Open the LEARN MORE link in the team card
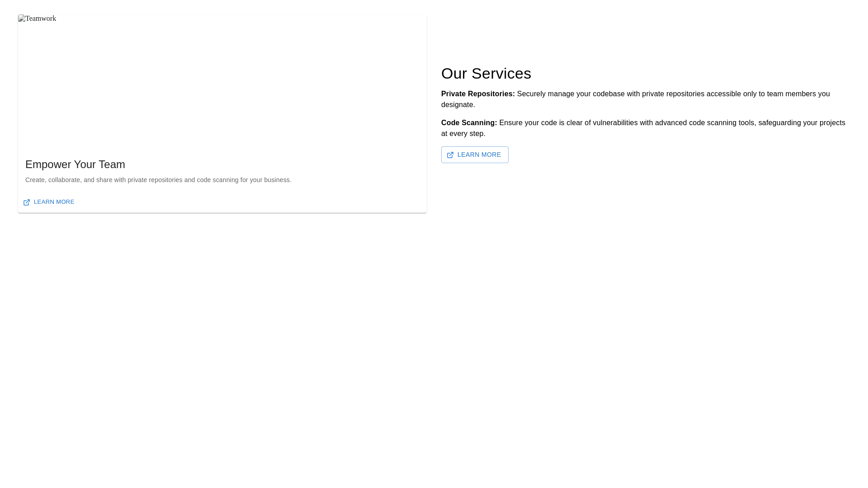Viewport: 868px width, 488px height. point(54,202)
